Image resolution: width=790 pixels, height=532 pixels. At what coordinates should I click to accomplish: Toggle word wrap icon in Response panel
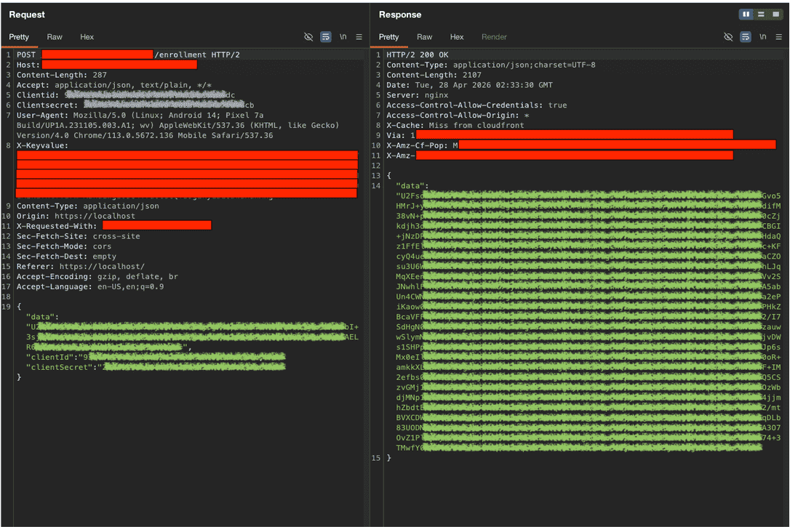[x=746, y=37]
